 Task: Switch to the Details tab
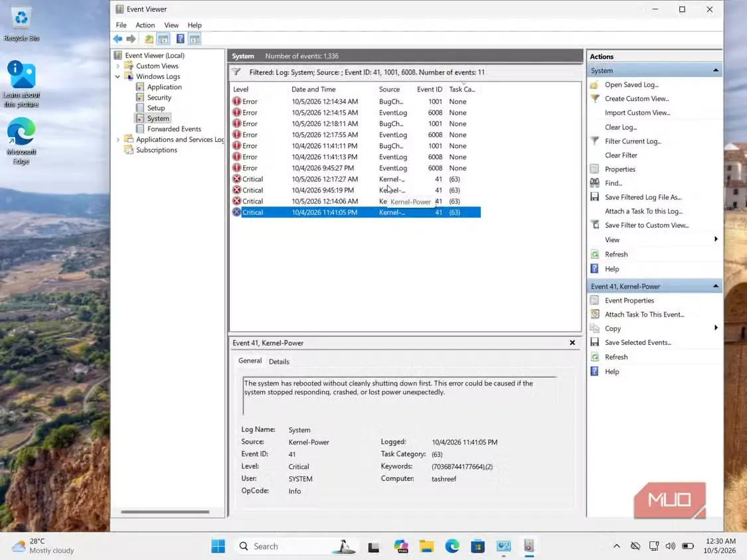279,362
